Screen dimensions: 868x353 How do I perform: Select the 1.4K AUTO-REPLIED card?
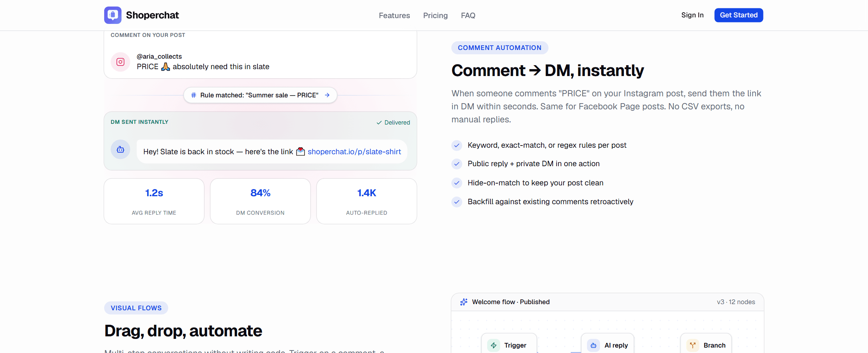point(367,201)
